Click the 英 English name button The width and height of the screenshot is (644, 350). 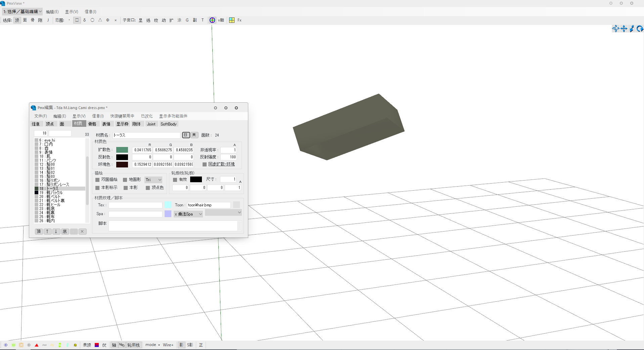pos(194,135)
